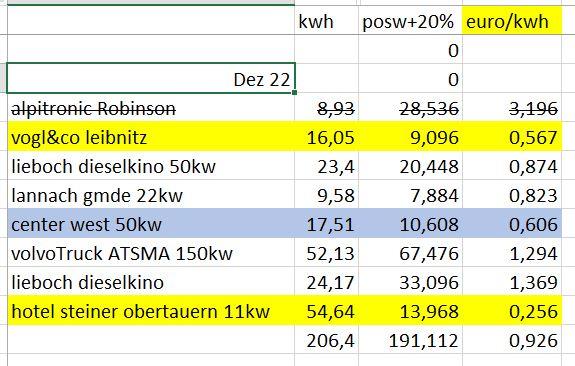Select the 'Dez 22' cell

(151, 78)
